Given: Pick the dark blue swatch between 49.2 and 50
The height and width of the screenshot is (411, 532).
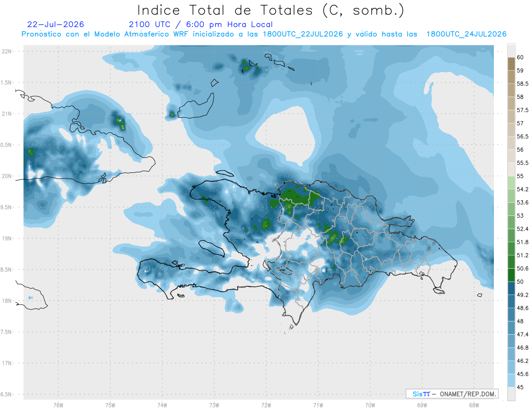Looking at the screenshot, I should tap(511, 288).
